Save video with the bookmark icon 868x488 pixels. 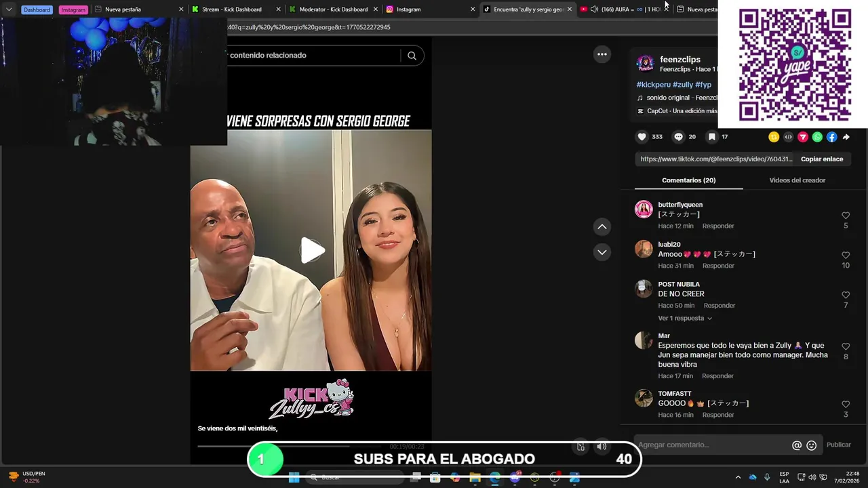(x=711, y=137)
